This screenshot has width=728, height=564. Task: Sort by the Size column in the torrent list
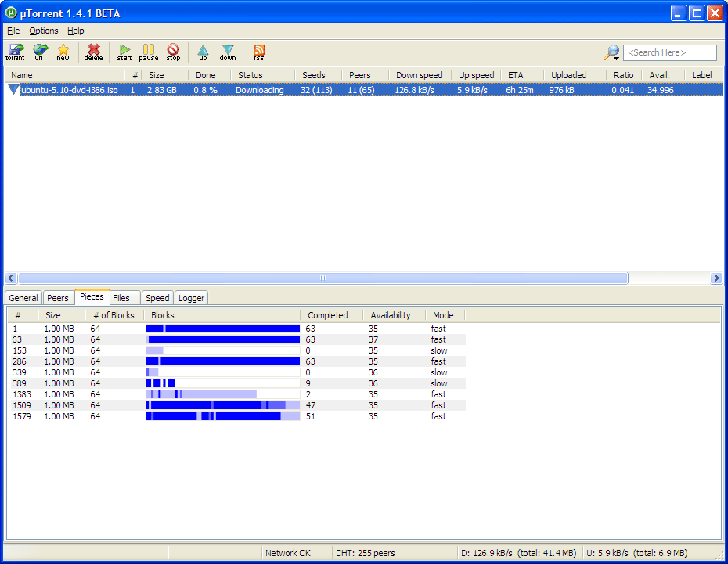(x=165, y=74)
